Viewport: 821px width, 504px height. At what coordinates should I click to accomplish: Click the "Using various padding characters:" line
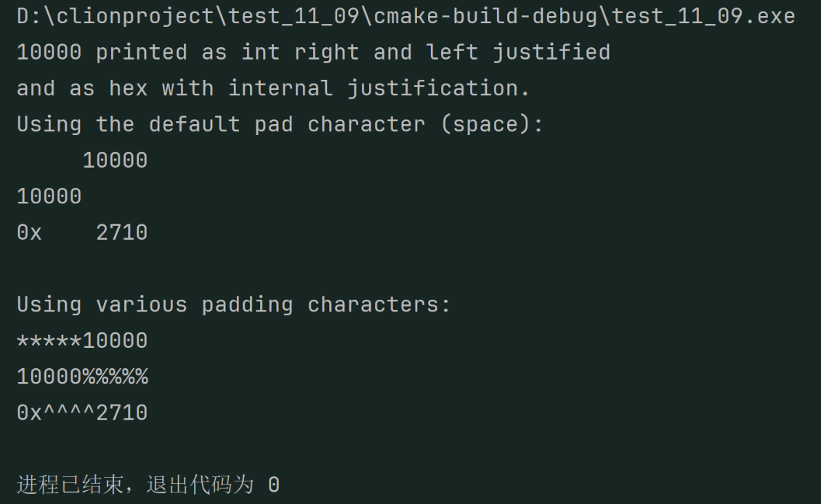234,304
